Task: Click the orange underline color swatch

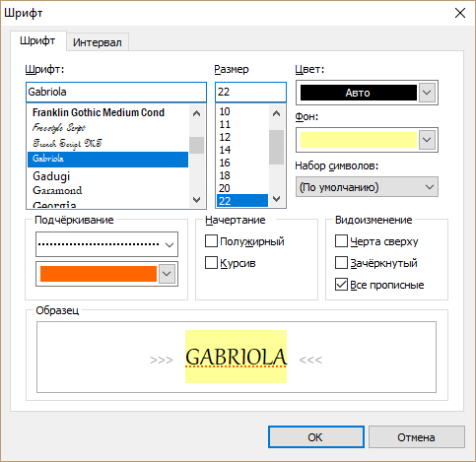Action: tap(99, 274)
